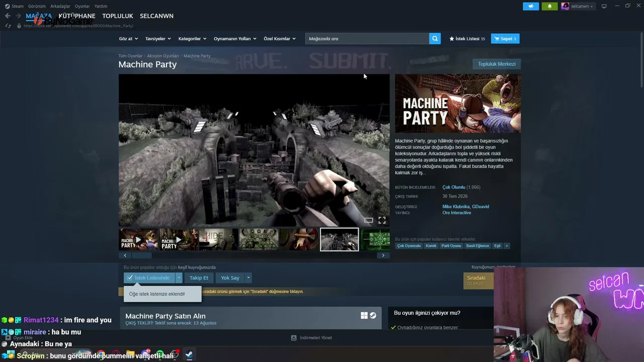The image size is (644, 362).
Task: Open File Explorer folder in the taskbar
Action: 130,354
